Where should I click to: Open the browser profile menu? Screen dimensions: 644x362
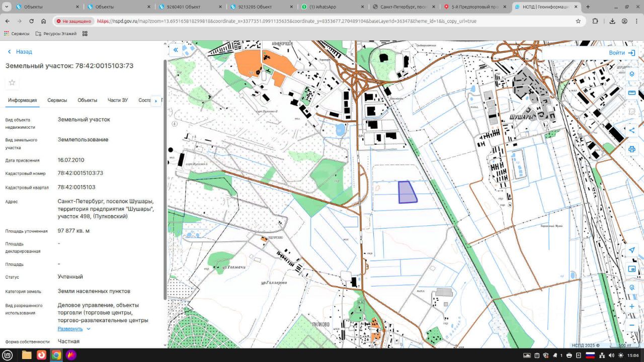tap(624, 21)
